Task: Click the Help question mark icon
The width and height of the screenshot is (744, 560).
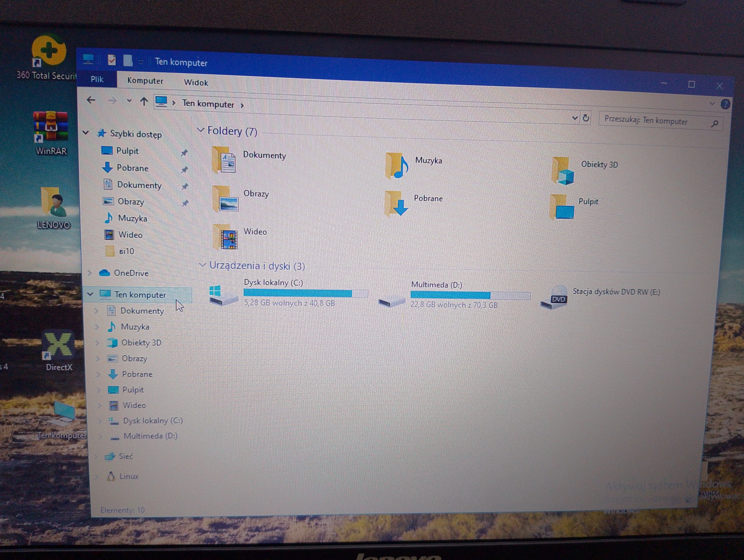Action: point(726,104)
